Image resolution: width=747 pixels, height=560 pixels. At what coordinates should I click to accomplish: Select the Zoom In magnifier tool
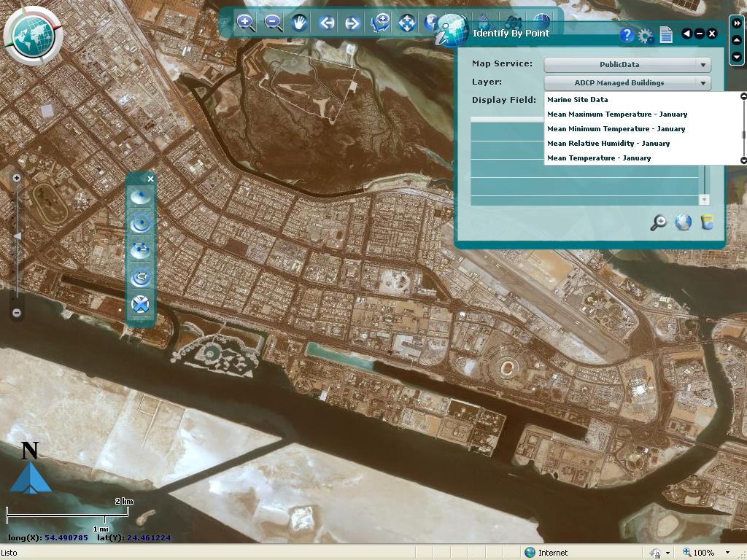[x=246, y=23]
